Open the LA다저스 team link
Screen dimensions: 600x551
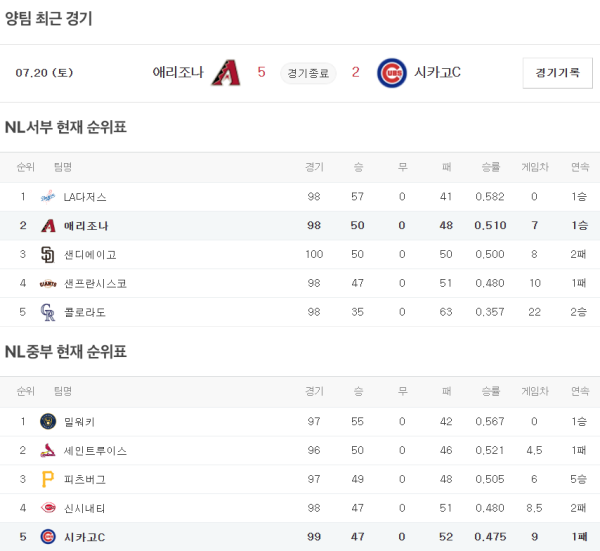point(85,197)
